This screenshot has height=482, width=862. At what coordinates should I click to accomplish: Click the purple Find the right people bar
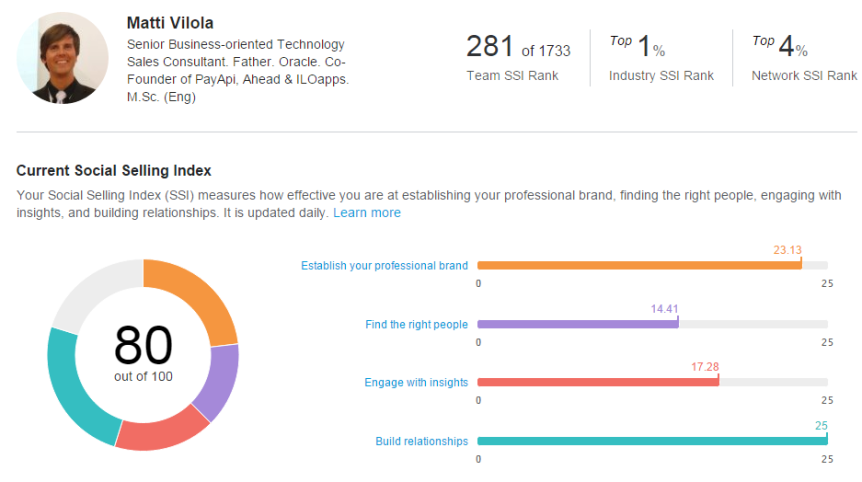pyautogui.click(x=577, y=324)
